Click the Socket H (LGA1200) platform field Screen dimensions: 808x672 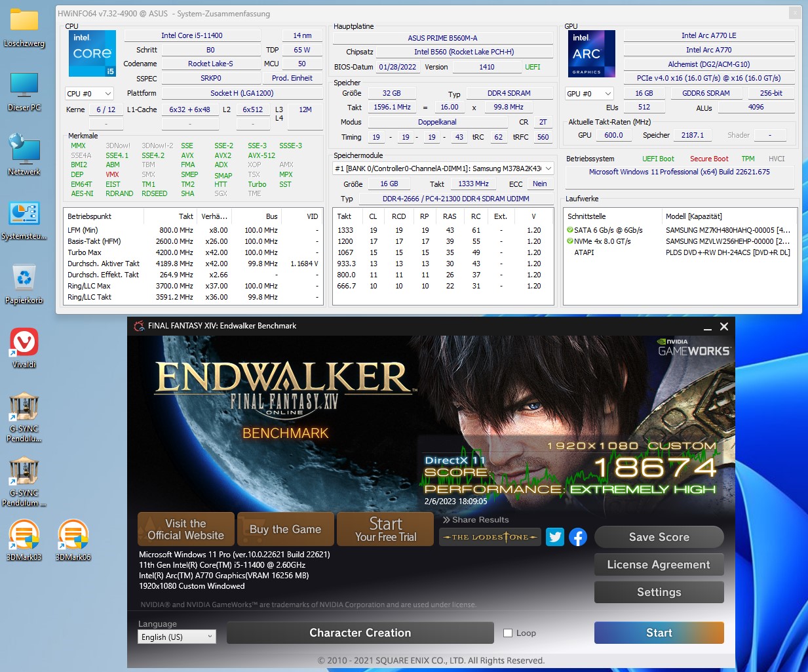[x=242, y=93]
